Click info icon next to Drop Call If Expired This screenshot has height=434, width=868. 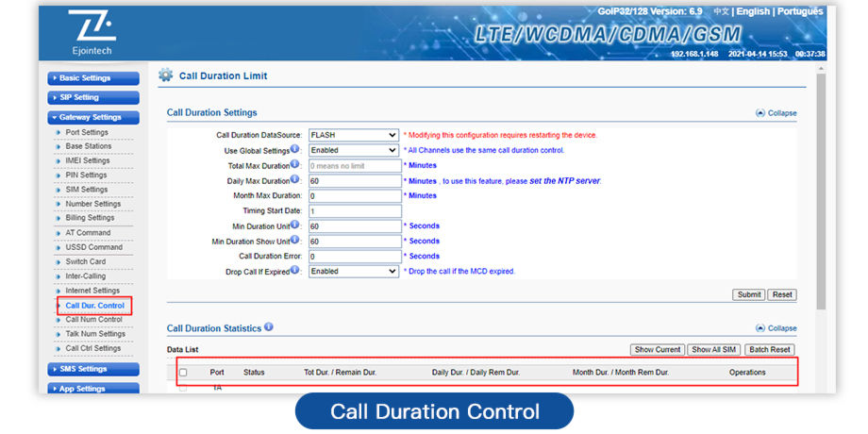pyautogui.click(x=295, y=270)
